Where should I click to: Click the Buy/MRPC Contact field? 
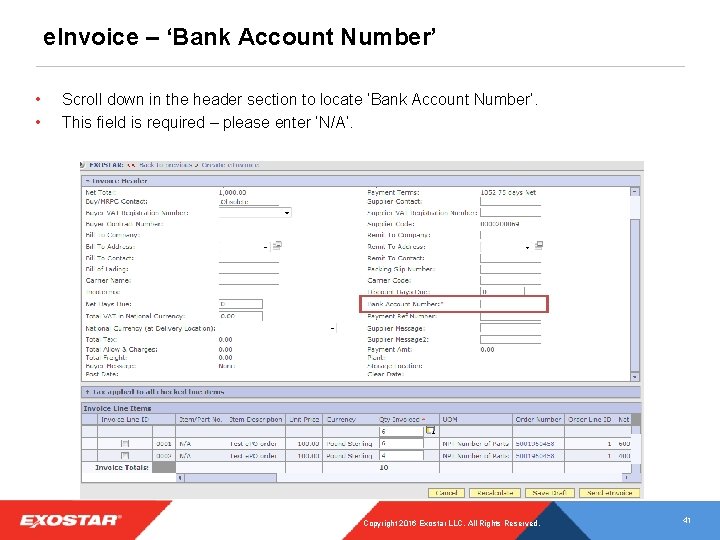pos(249,202)
